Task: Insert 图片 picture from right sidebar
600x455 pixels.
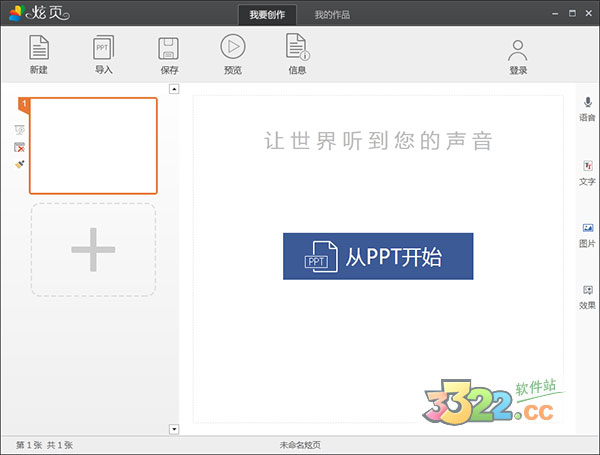Action: 587,235
